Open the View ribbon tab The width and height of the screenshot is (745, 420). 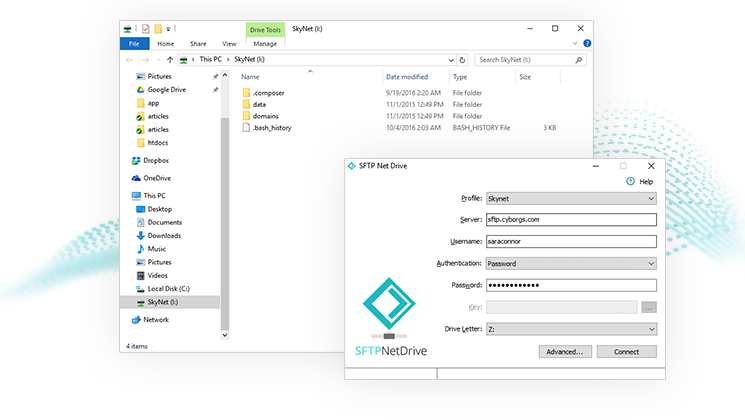coord(229,44)
